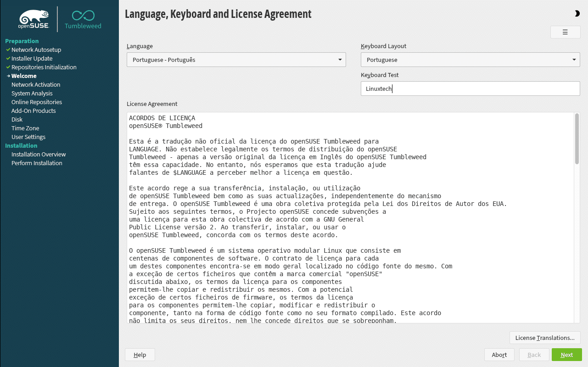Click the Tumbleweed infinity logo
This screenshot has height=367, width=588.
tap(83, 19)
